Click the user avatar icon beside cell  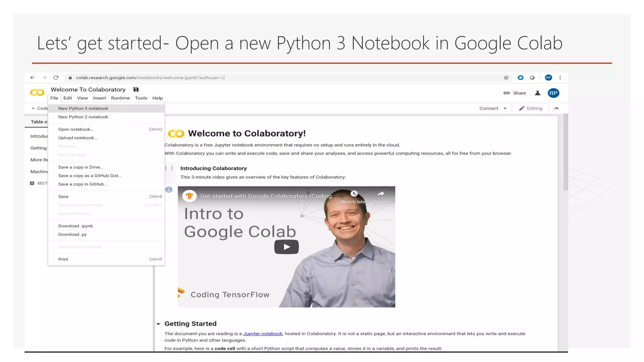pos(169,189)
